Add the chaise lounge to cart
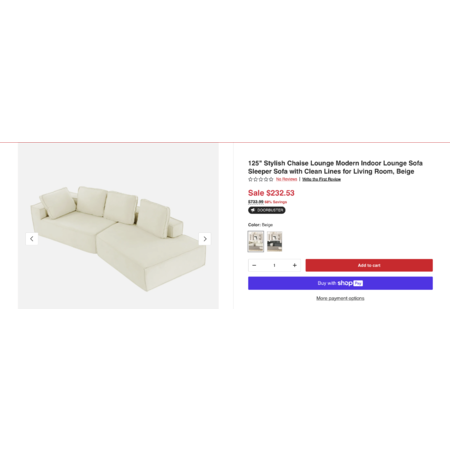450x450 pixels. coord(369,265)
